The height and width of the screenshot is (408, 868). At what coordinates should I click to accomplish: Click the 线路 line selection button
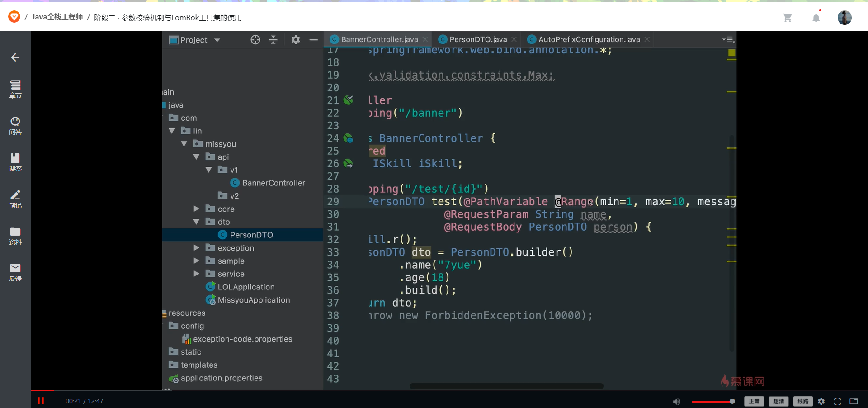coord(803,401)
